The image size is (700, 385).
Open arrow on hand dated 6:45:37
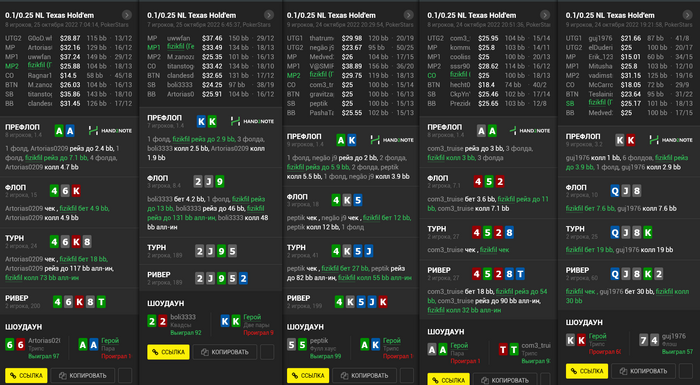268,15
